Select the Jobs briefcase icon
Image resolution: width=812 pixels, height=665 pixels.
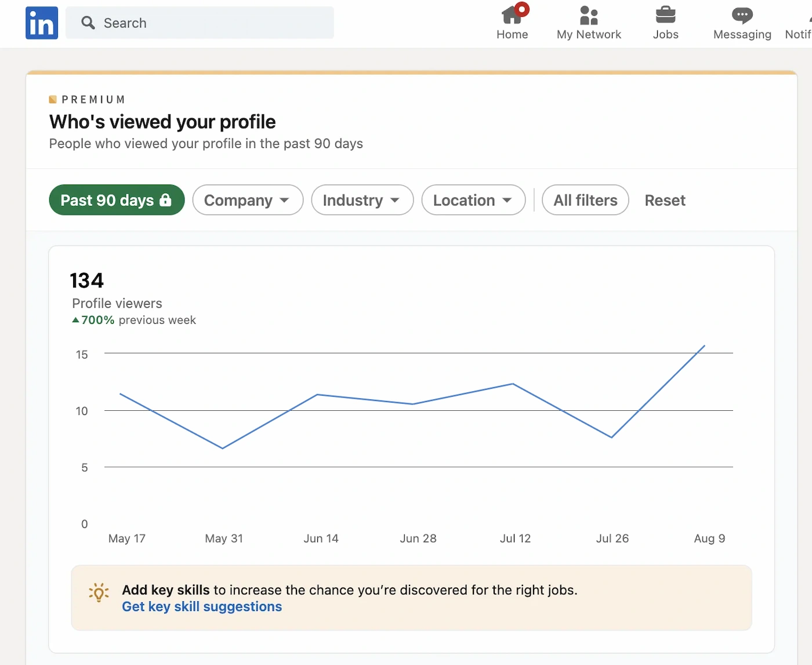(665, 15)
